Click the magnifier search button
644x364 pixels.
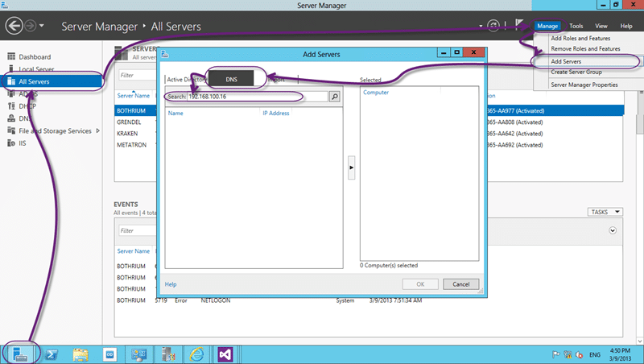[335, 97]
